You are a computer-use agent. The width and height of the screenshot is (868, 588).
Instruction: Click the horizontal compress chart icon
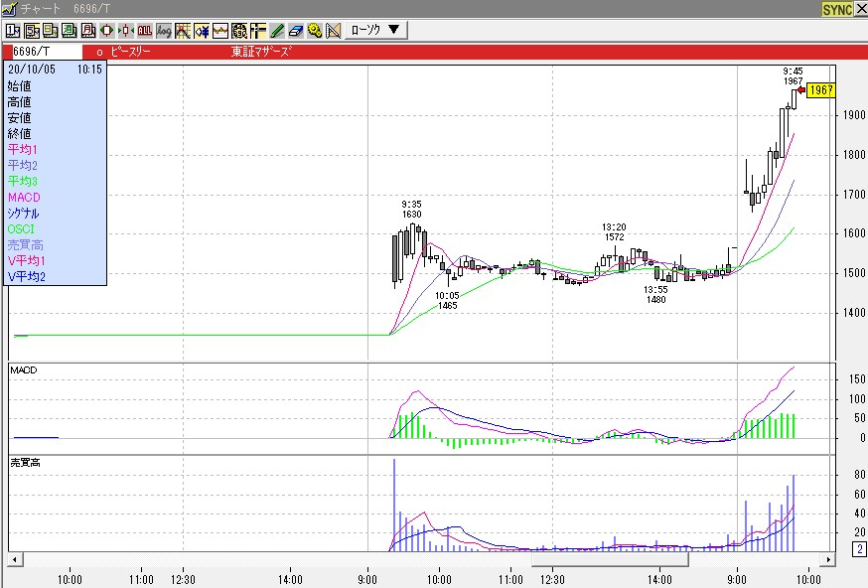pyautogui.click(x=126, y=30)
